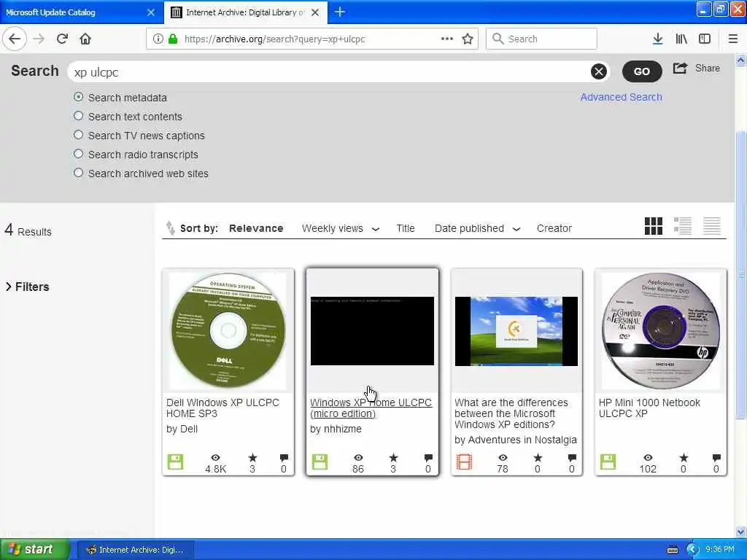Sort results by Title
The image size is (747, 560).
click(406, 228)
